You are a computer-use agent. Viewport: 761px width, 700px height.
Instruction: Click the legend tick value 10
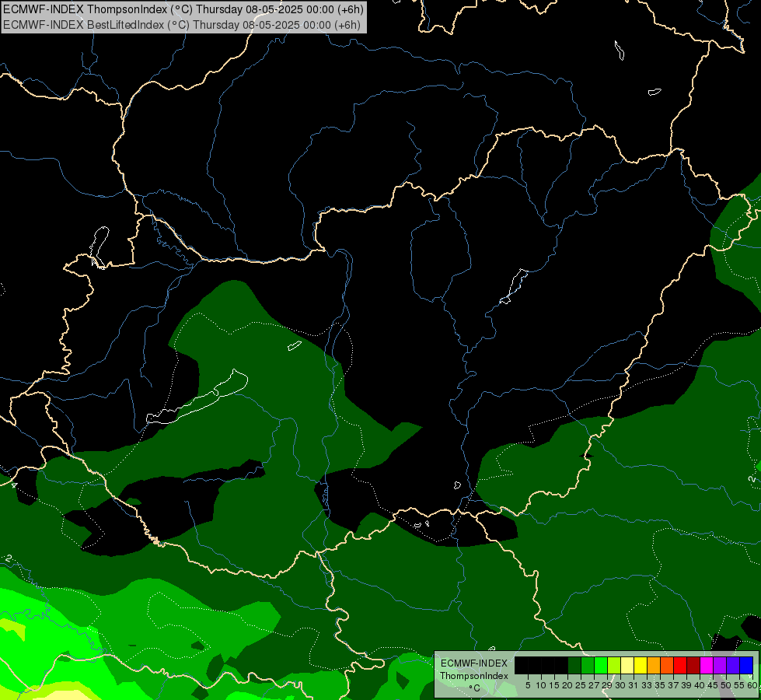click(x=541, y=685)
